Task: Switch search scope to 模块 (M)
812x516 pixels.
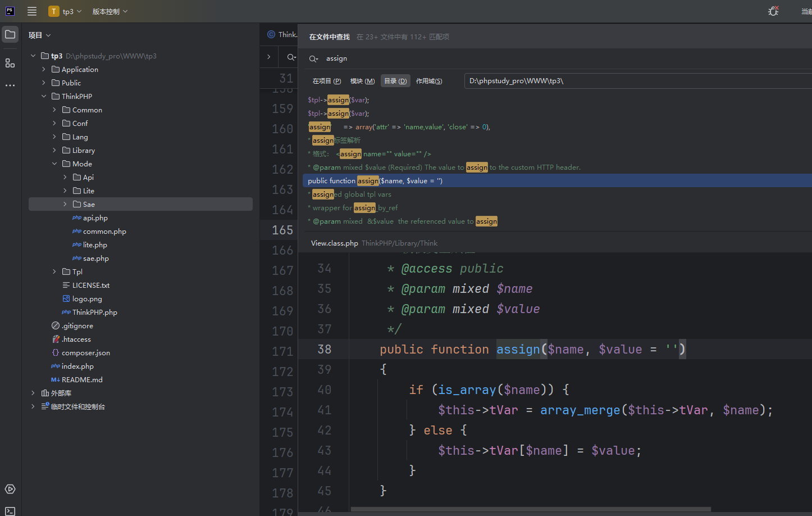Action: point(362,81)
